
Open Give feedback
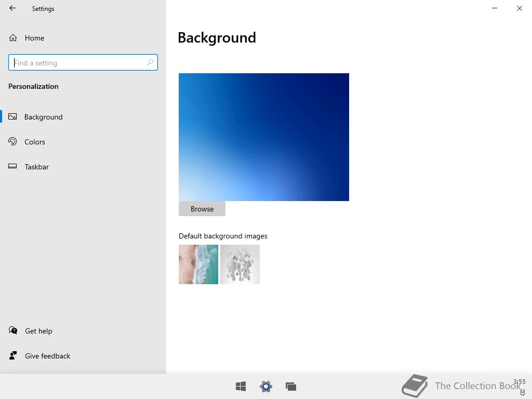[39, 356]
